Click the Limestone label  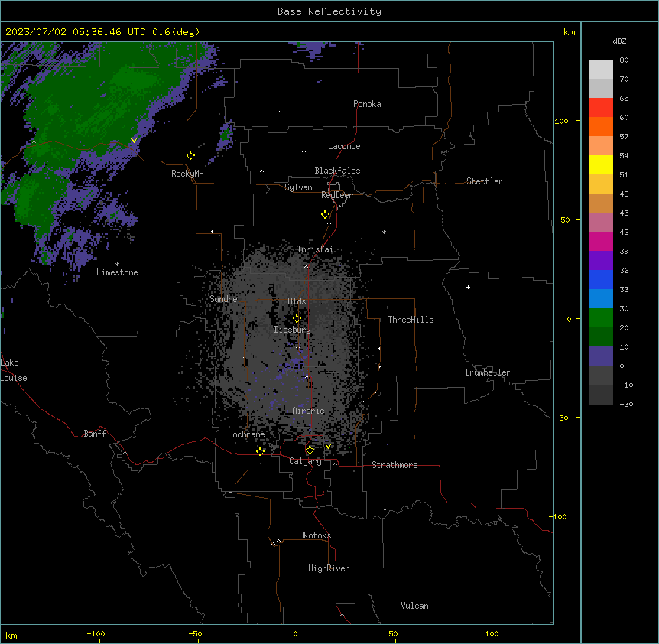tap(117, 272)
